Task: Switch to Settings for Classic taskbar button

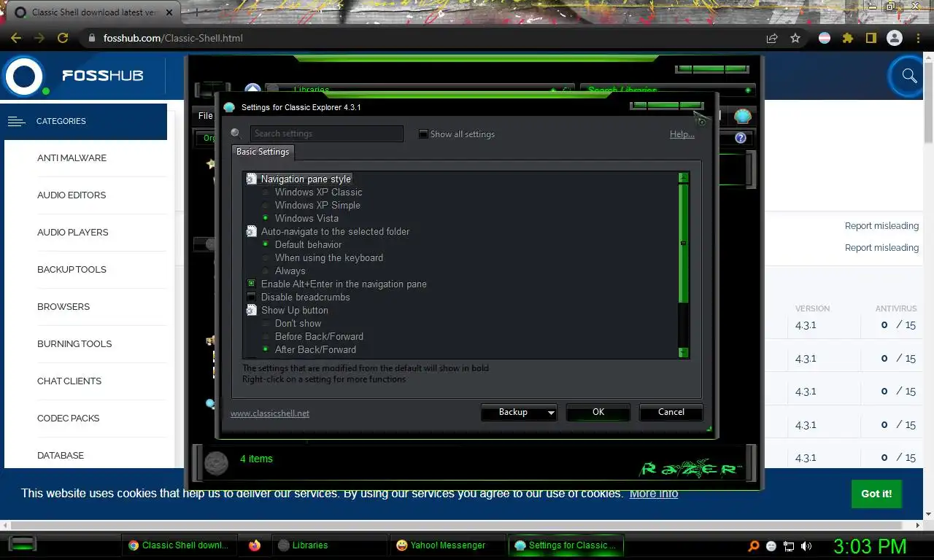Action: pos(566,545)
